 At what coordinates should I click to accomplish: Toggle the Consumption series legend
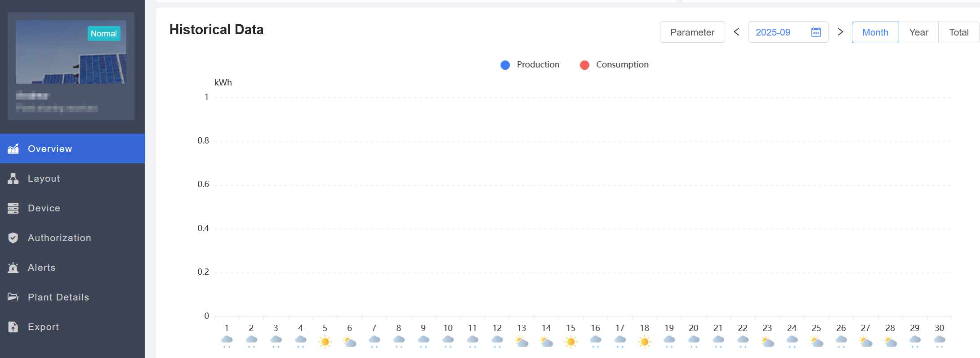pos(614,65)
